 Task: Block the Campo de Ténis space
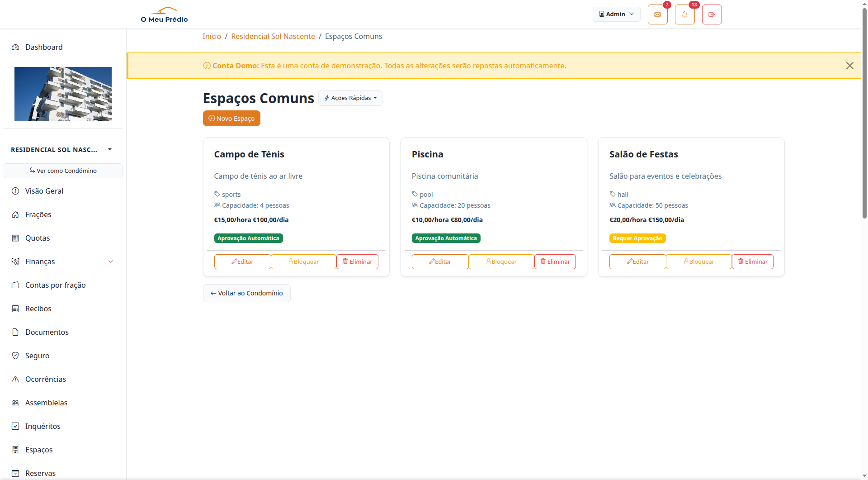303,261
